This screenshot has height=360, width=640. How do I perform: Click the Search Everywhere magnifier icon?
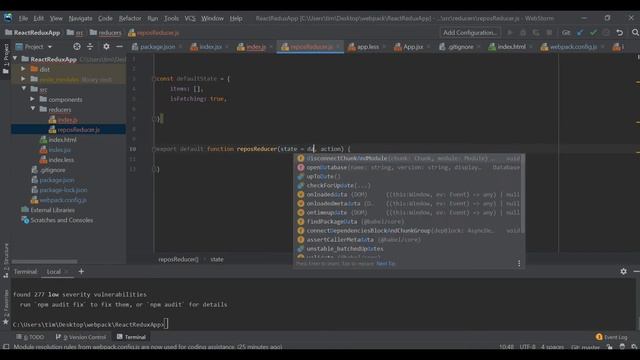point(635,33)
